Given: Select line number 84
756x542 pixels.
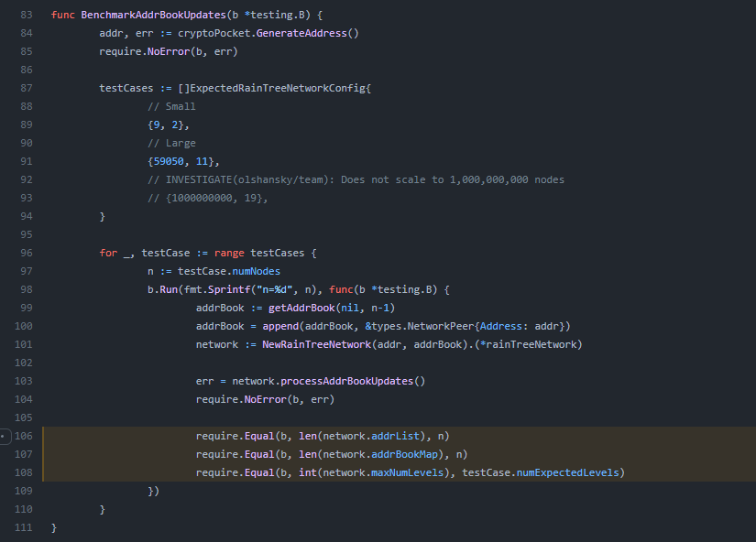Looking at the screenshot, I should (x=27, y=33).
